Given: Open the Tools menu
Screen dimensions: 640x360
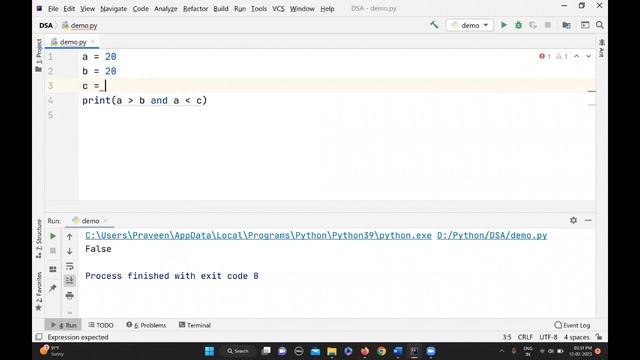Looking at the screenshot, I should point(259,9).
